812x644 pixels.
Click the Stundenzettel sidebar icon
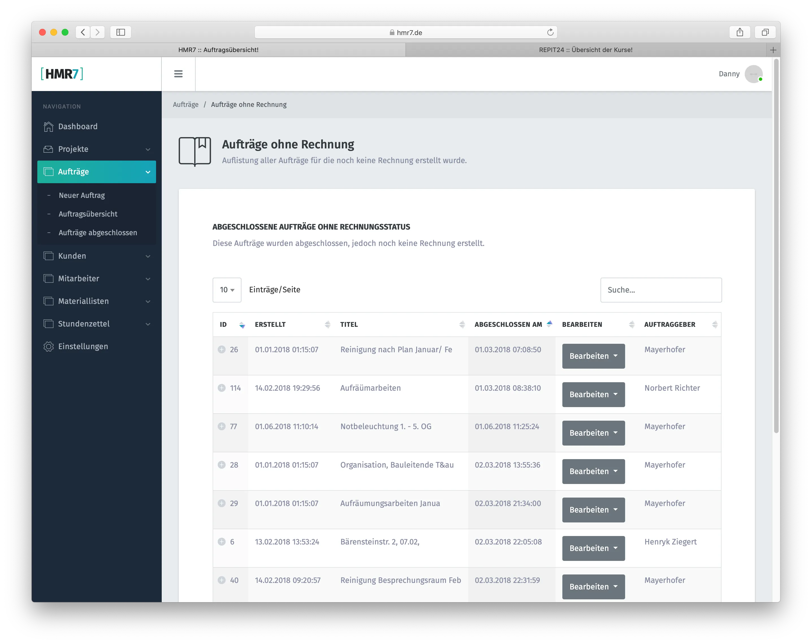[48, 323]
